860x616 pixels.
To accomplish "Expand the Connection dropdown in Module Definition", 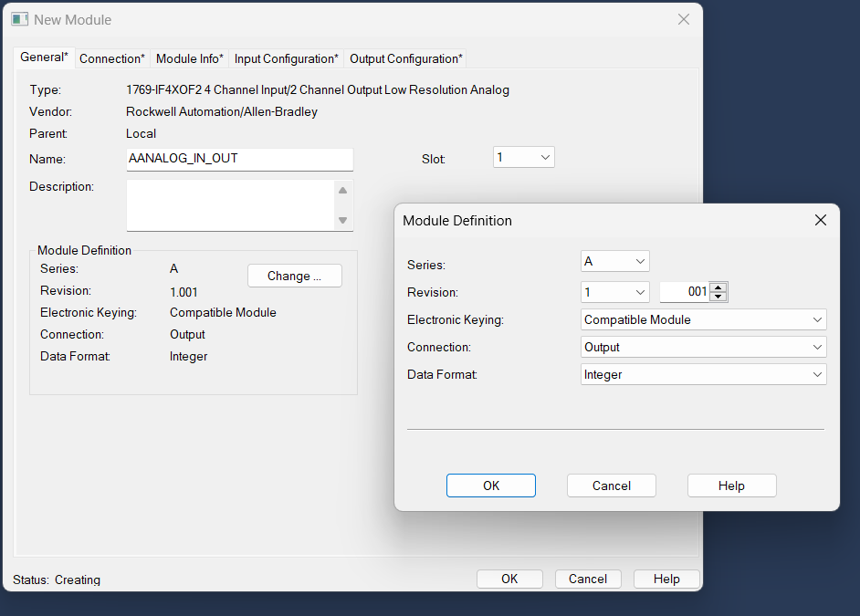I will [703, 347].
